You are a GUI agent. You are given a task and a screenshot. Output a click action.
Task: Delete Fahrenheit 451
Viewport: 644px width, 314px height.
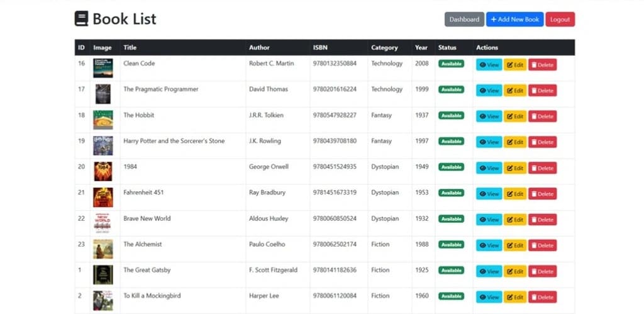coord(542,194)
